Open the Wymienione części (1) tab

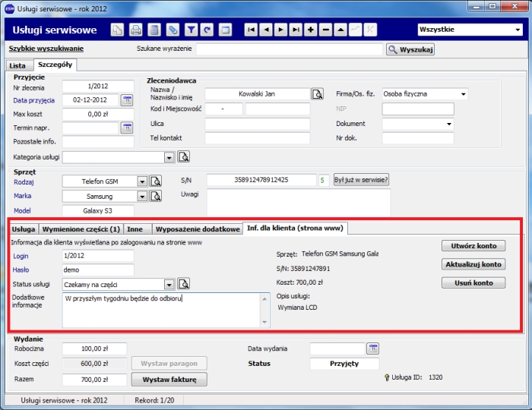click(x=81, y=229)
